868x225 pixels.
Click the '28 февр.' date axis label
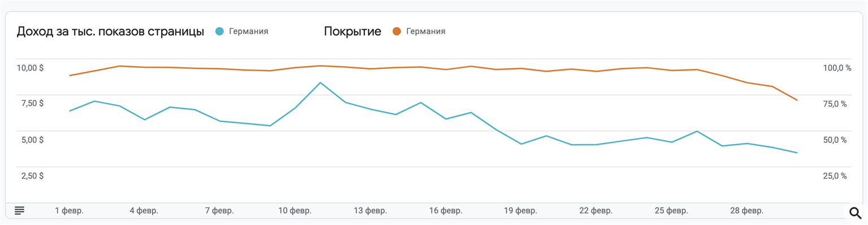tap(747, 211)
